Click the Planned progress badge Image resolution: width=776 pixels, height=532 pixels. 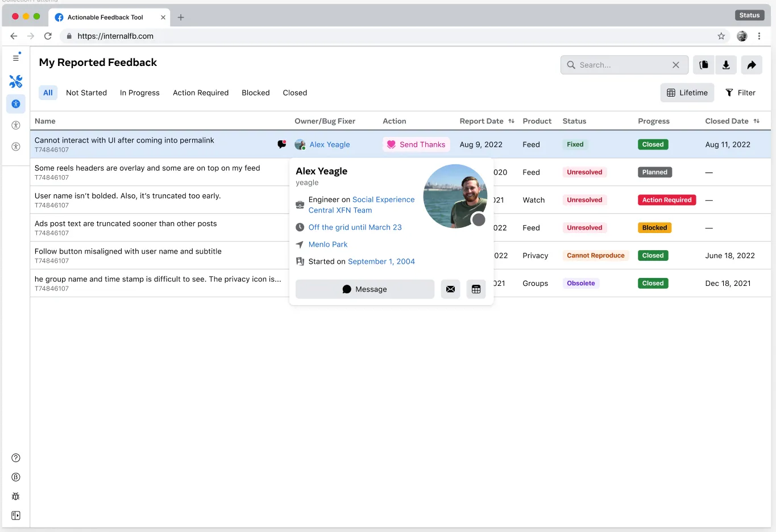pyautogui.click(x=655, y=172)
